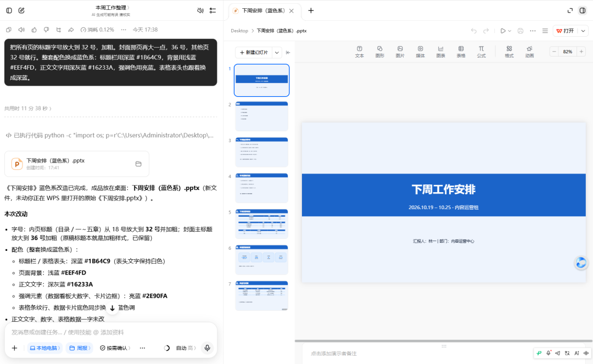Add an attachment with the plus icon

[x=14, y=348]
